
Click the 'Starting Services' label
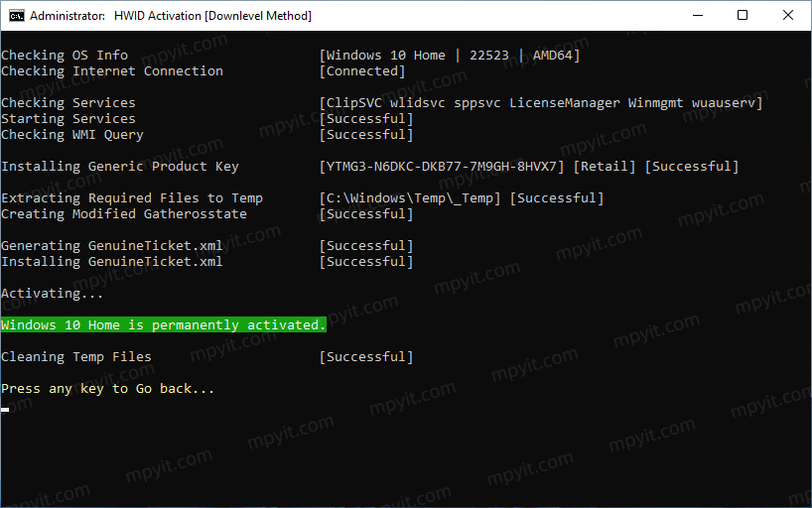[68, 119]
